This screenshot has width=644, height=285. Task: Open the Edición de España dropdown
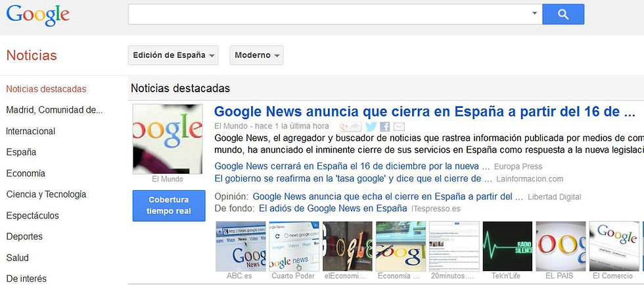click(173, 55)
